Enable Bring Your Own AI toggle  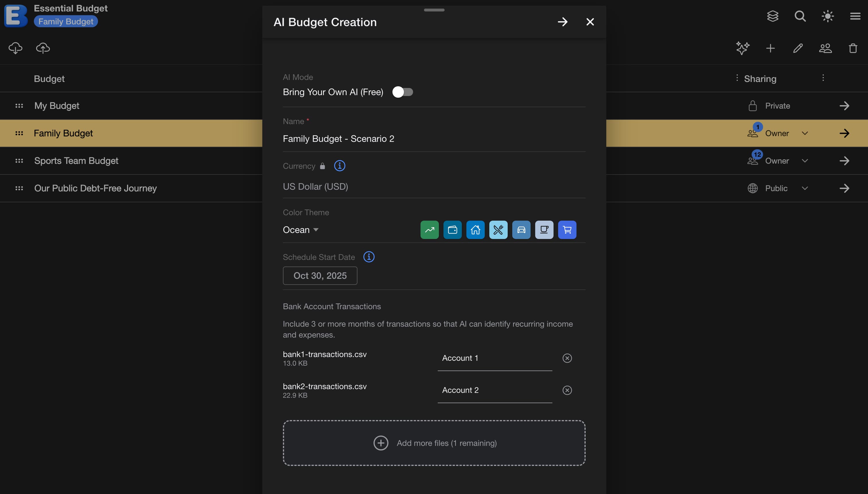(402, 92)
